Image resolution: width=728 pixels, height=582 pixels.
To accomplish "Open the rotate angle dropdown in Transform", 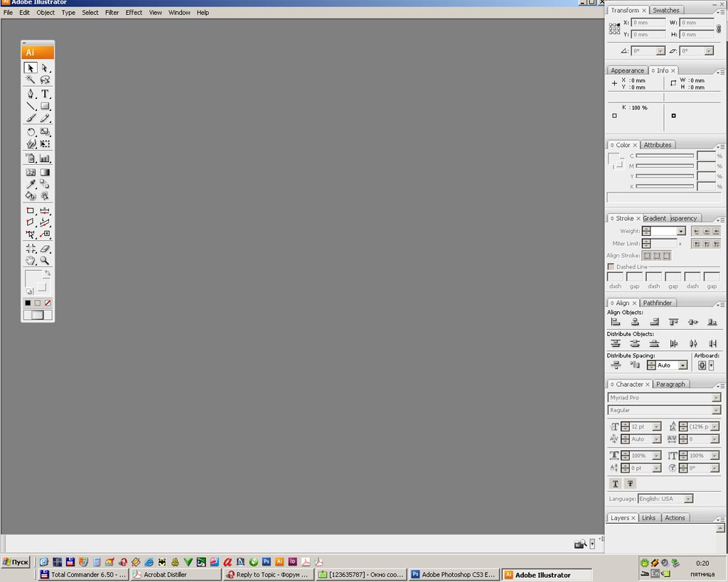I will [x=660, y=51].
